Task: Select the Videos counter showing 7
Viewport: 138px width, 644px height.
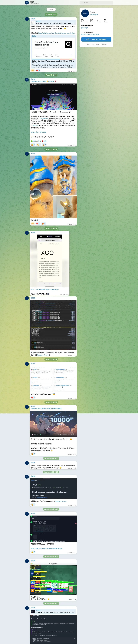Action: [x=99, y=21]
